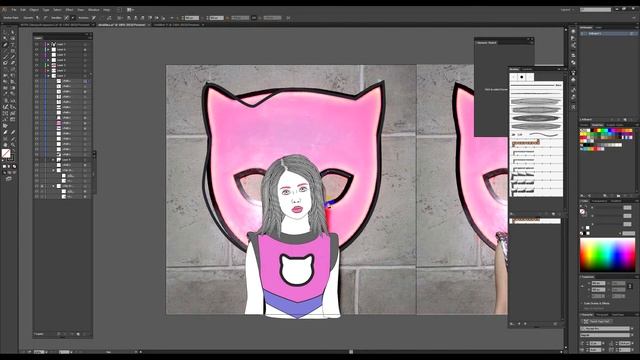Select the Color panel tab
The width and height of the screenshot is (640, 360).
click(x=585, y=201)
